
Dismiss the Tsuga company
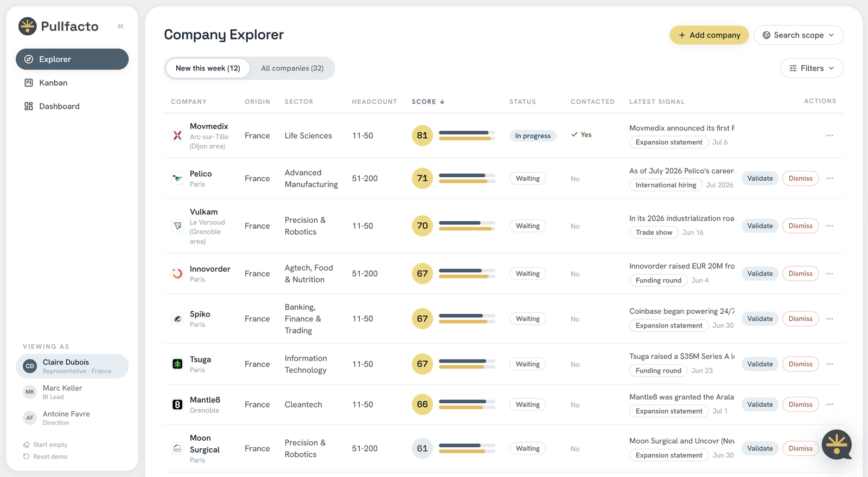(x=801, y=364)
